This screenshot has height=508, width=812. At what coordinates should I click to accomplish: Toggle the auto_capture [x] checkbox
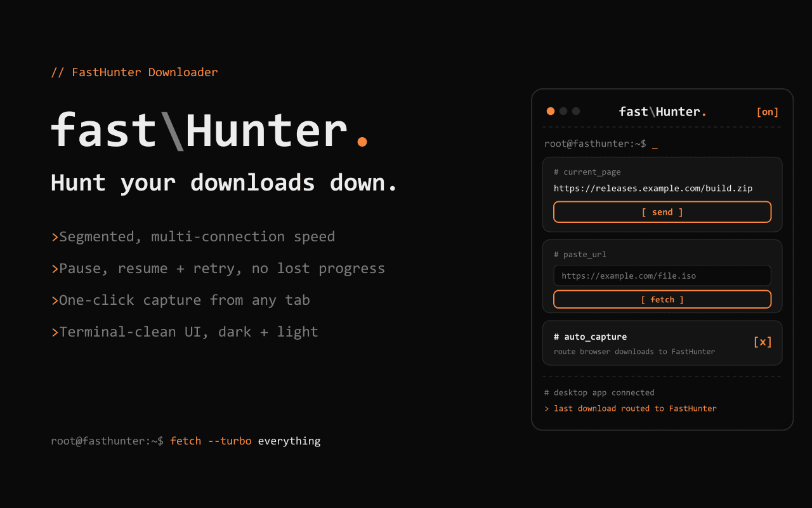(763, 342)
